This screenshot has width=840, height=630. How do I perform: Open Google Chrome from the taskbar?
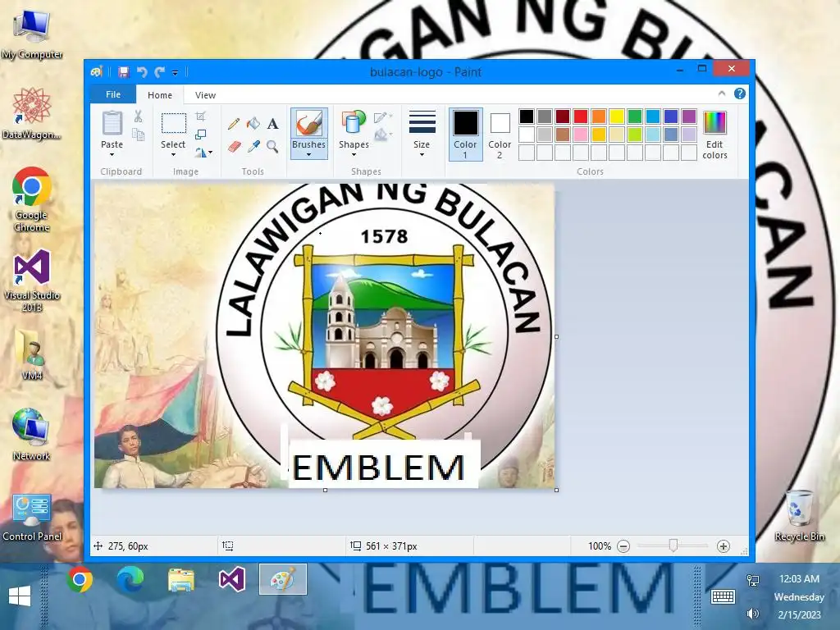point(80,580)
